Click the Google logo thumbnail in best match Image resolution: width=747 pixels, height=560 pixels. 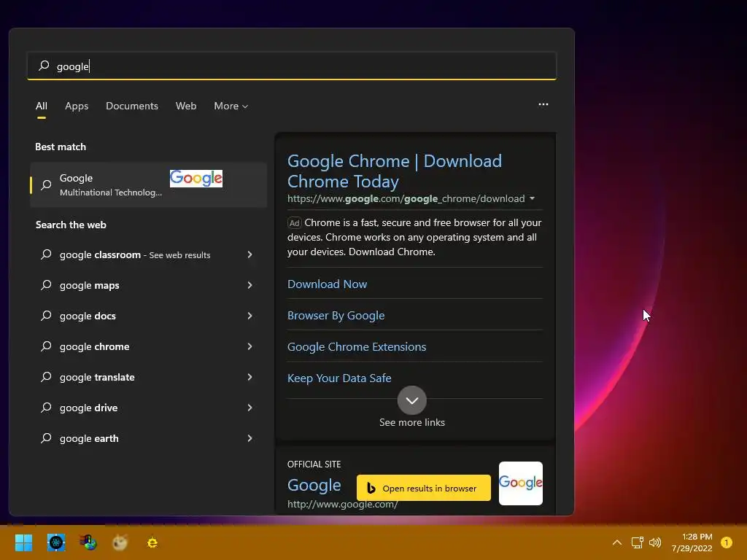click(x=196, y=179)
